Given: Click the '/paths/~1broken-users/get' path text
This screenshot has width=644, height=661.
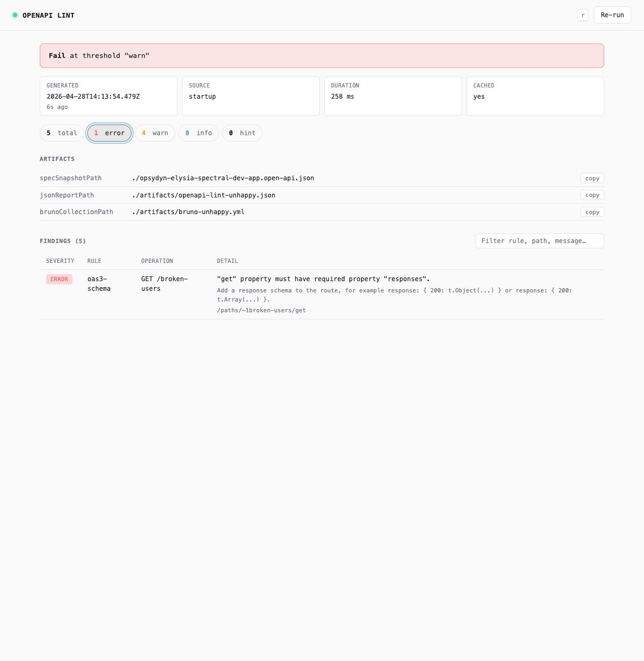Looking at the screenshot, I should click(x=261, y=310).
